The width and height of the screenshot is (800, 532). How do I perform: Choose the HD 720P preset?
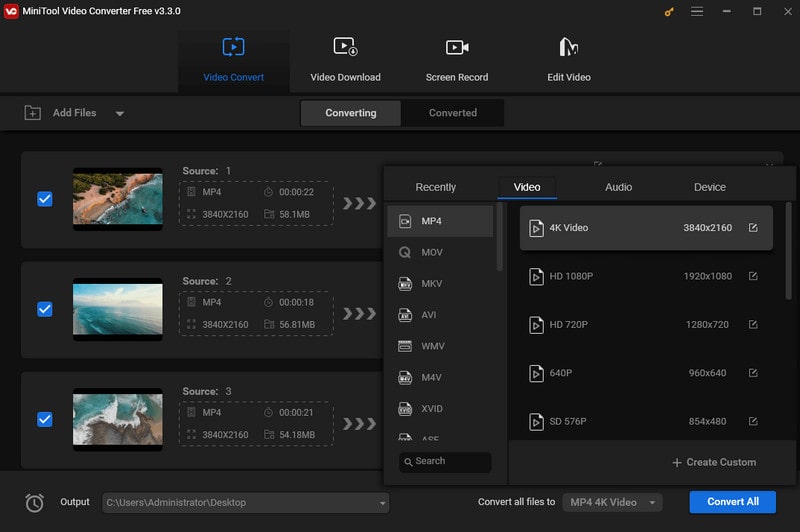click(x=646, y=325)
